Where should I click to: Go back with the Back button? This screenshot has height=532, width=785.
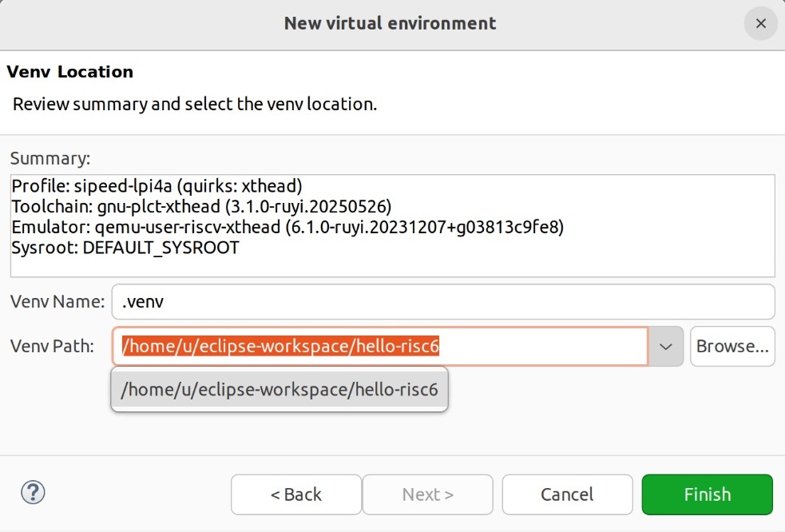pos(295,494)
